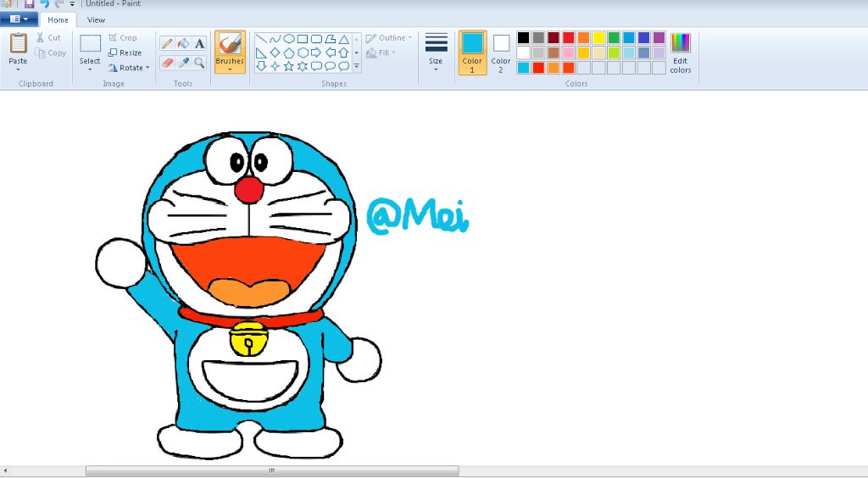Switch to the Home ribbon tab
The height and width of the screenshot is (478, 868).
pyautogui.click(x=58, y=20)
